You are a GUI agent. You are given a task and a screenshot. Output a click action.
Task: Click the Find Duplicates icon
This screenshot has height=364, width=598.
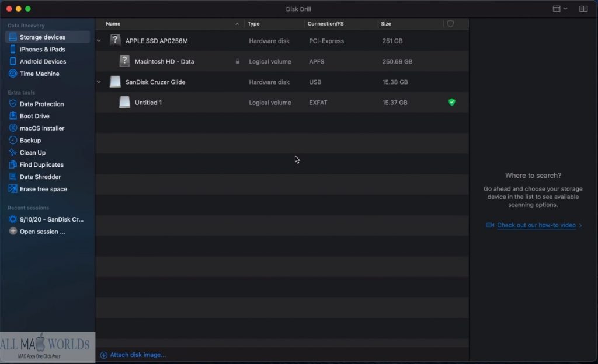pos(13,164)
